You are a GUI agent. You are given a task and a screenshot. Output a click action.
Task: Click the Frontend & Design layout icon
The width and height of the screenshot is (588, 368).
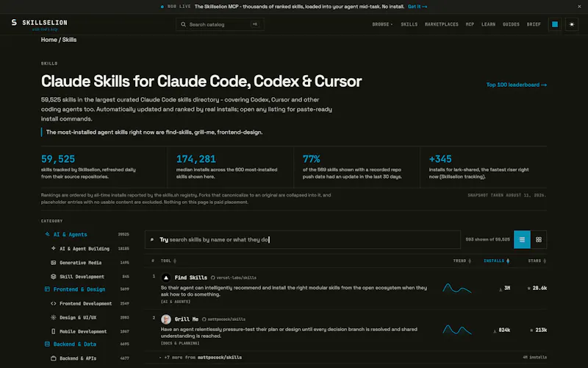click(47, 289)
